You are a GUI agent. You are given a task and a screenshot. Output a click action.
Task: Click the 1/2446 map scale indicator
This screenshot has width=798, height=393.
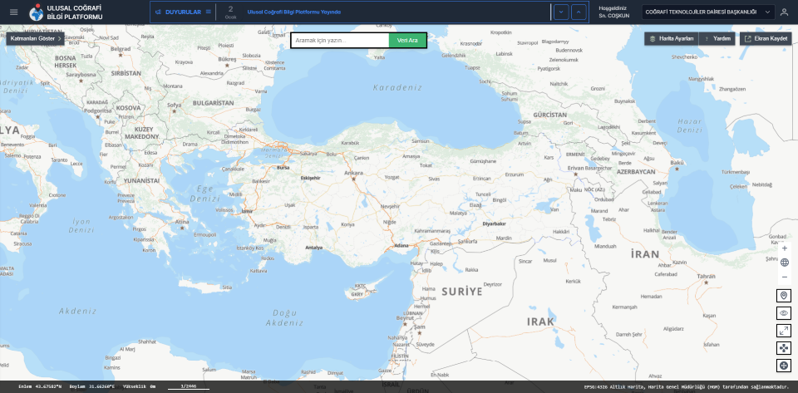[188, 387]
